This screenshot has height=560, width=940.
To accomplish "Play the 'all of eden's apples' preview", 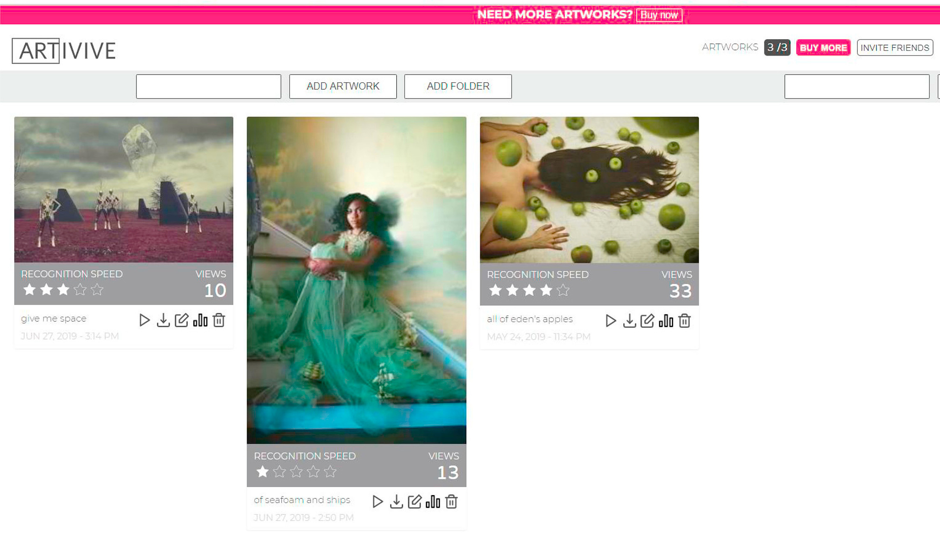I will pos(611,321).
